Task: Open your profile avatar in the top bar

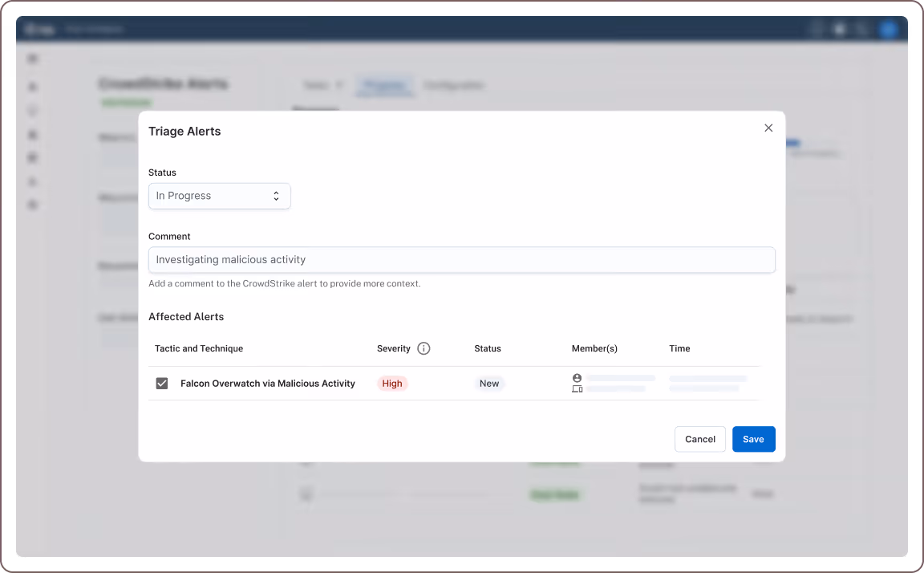Action: (x=889, y=29)
